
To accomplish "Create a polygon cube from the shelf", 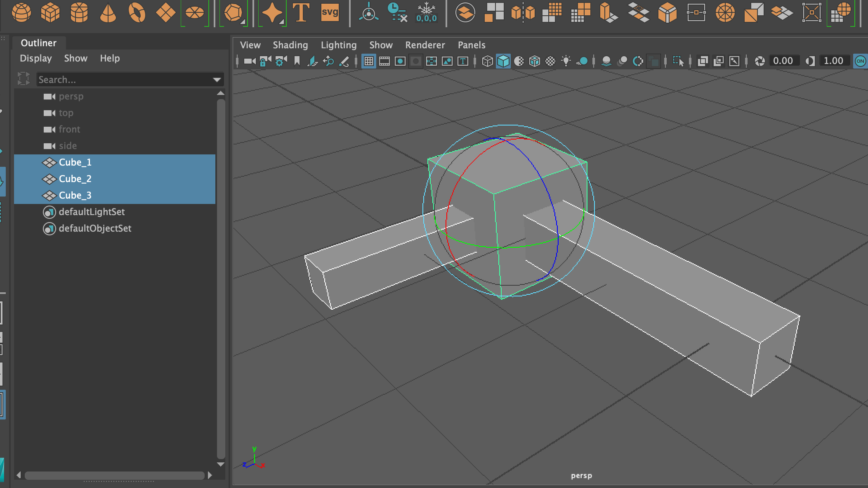I will click(50, 13).
